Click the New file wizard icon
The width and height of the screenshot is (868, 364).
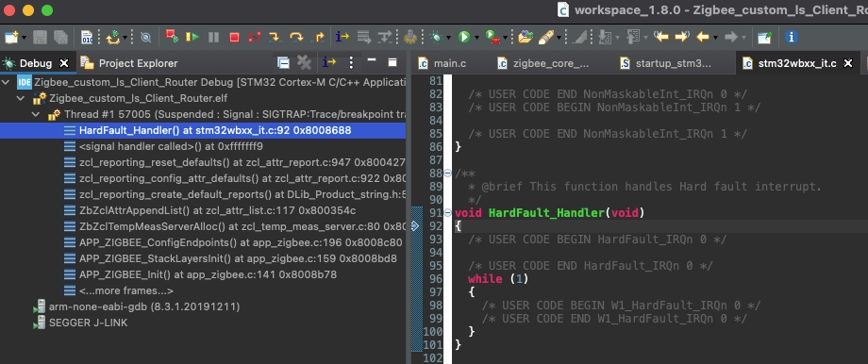coord(10,37)
